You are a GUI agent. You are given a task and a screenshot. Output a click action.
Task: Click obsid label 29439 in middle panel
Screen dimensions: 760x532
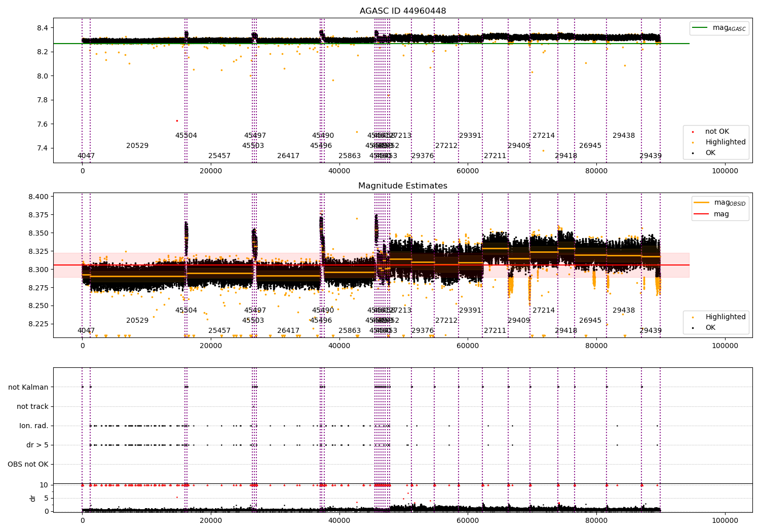[x=651, y=331]
